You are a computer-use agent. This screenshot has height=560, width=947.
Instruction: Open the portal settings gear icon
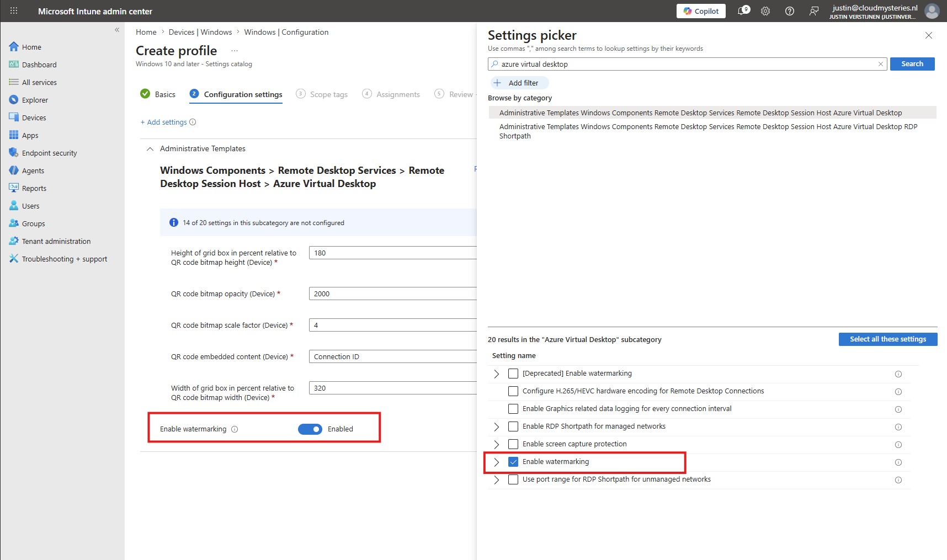coord(765,11)
